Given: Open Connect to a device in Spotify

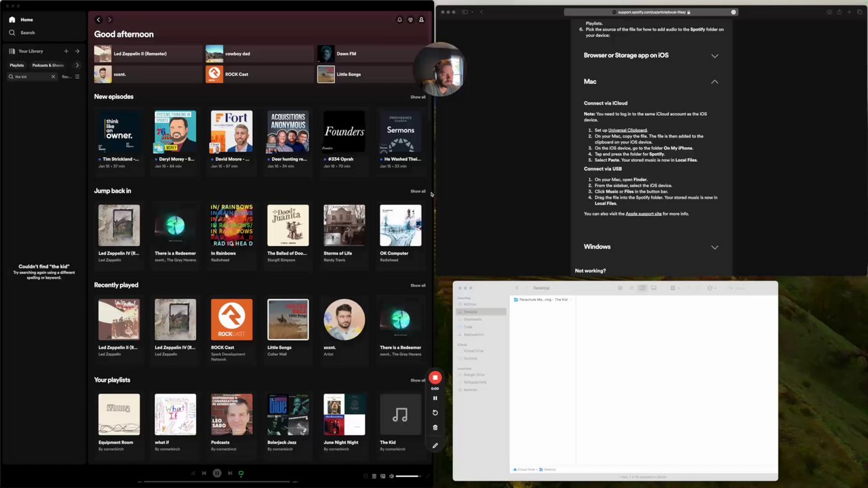Looking at the screenshot, I should tap(382, 476).
